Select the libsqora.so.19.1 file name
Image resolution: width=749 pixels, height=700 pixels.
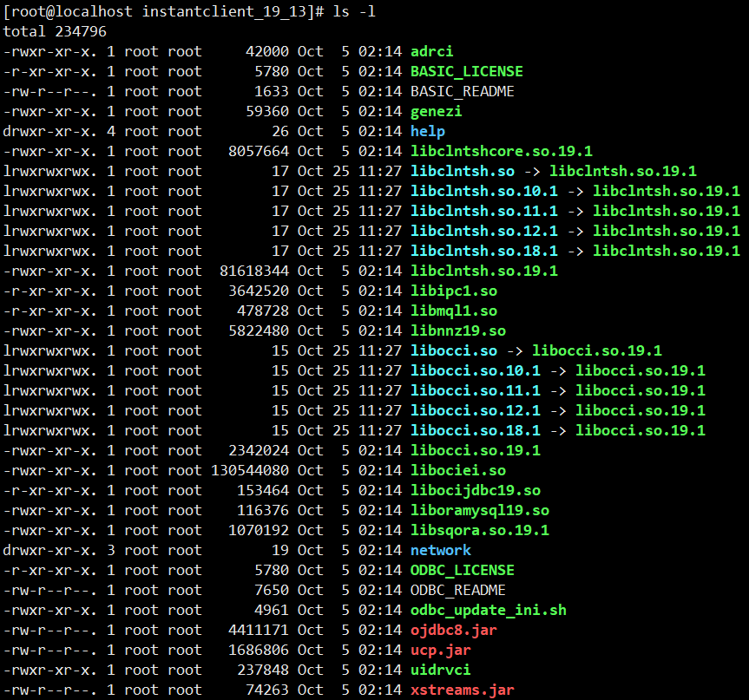(480, 531)
